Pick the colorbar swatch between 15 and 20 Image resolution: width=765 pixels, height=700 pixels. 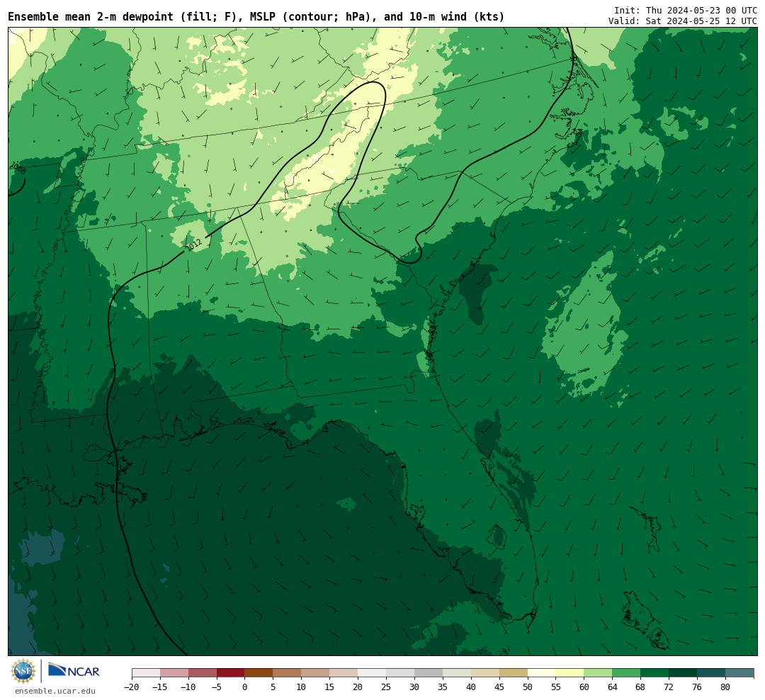344,672
